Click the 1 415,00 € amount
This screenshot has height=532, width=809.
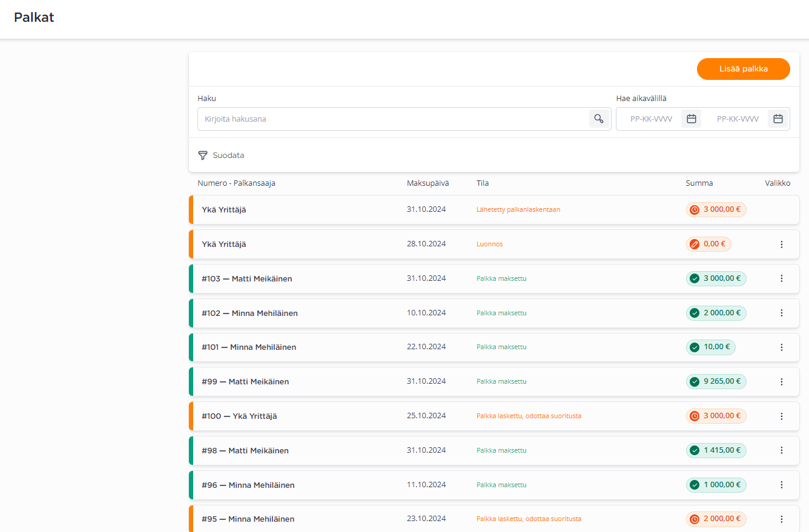(x=722, y=450)
